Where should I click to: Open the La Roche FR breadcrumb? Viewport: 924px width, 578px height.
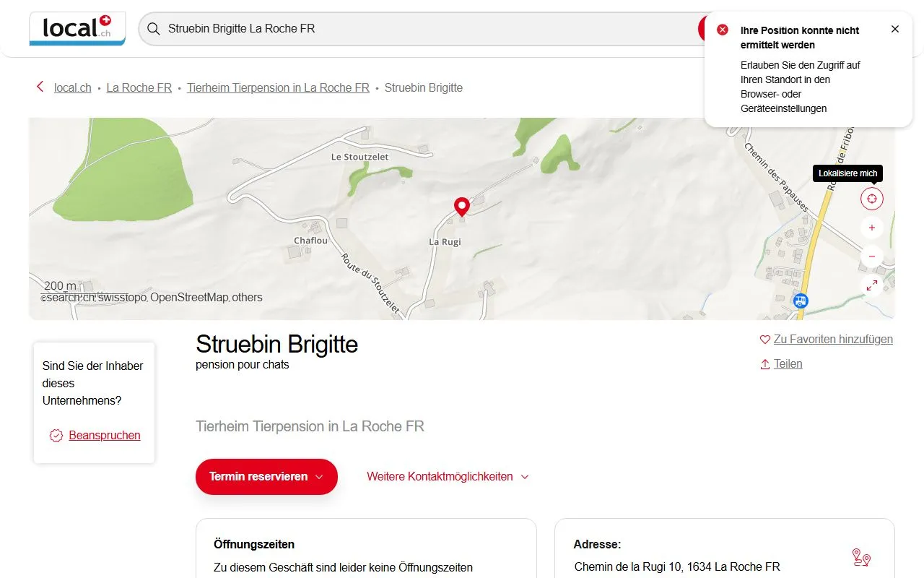click(139, 87)
